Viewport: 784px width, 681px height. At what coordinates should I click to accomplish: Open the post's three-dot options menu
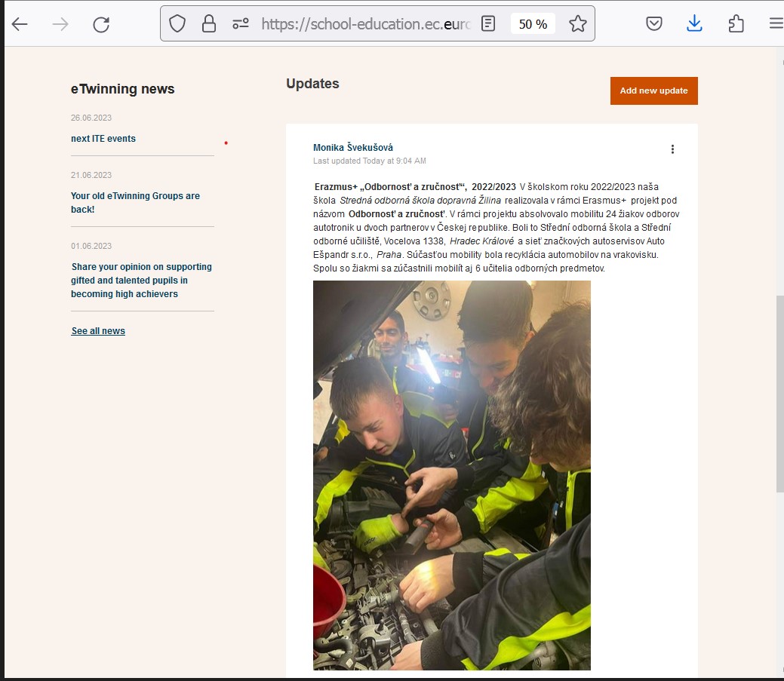pyautogui.click(x=672, y=149)
